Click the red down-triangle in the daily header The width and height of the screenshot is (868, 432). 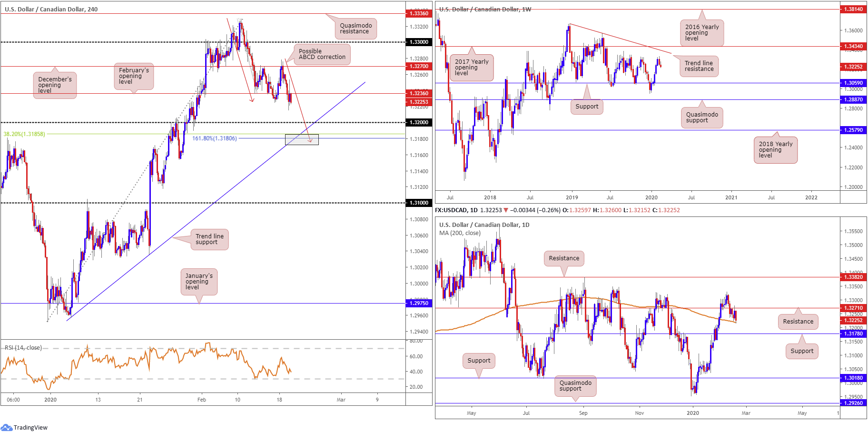pos(506,210)
